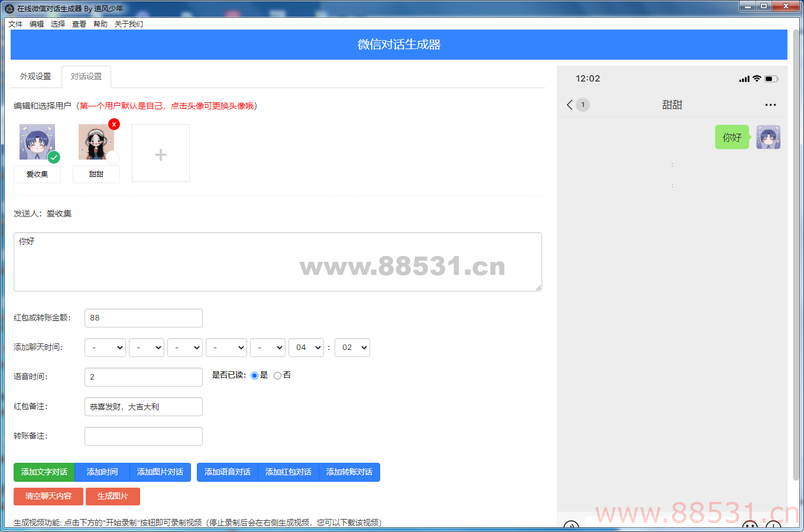Select 是 for 是否已读

tap(255, 375)
